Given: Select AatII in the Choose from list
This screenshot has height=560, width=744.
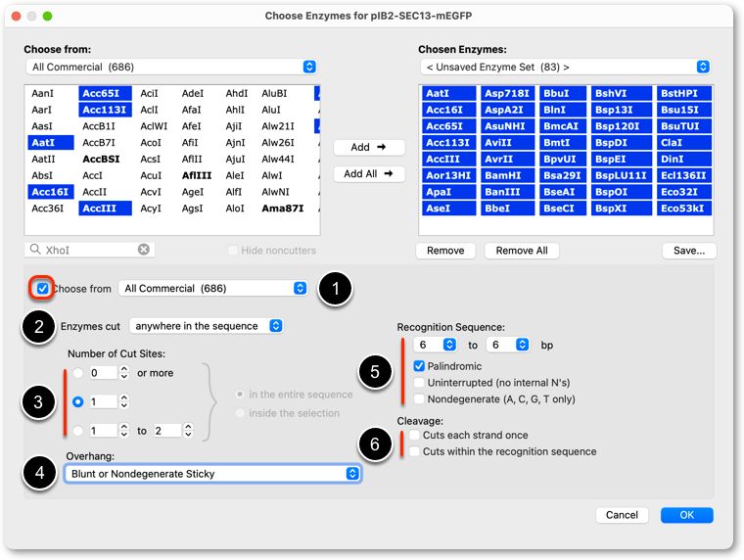Looking at the screenshot, I should coord(44,160).
